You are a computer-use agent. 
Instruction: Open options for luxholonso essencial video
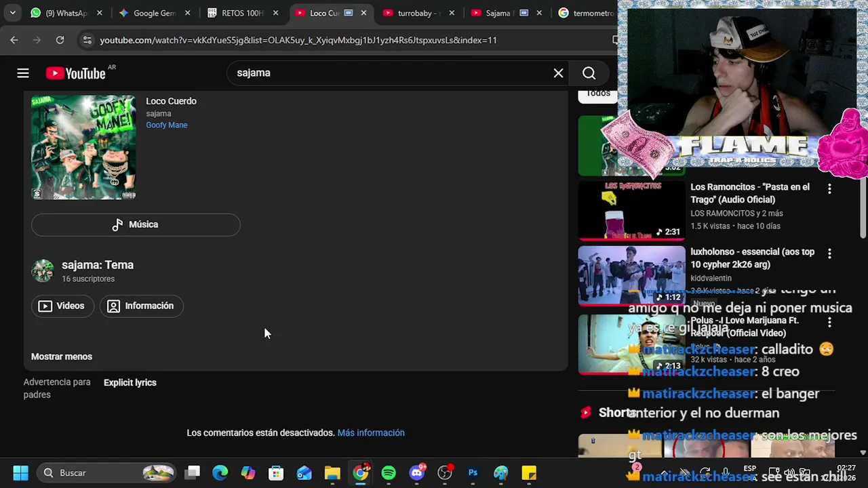pos(829,253)
